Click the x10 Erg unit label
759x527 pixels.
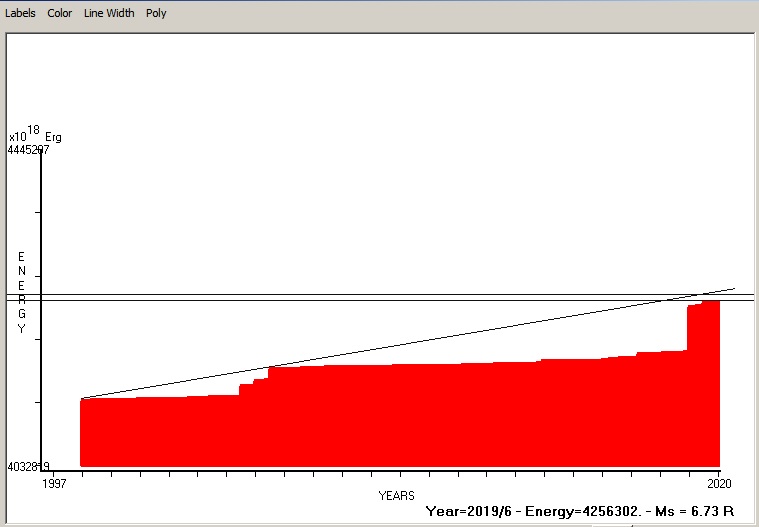(35, 134)
